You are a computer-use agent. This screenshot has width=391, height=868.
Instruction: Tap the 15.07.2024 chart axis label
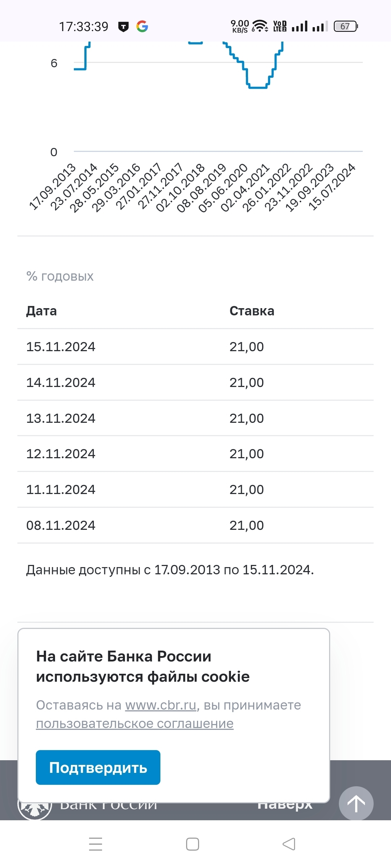332,187
